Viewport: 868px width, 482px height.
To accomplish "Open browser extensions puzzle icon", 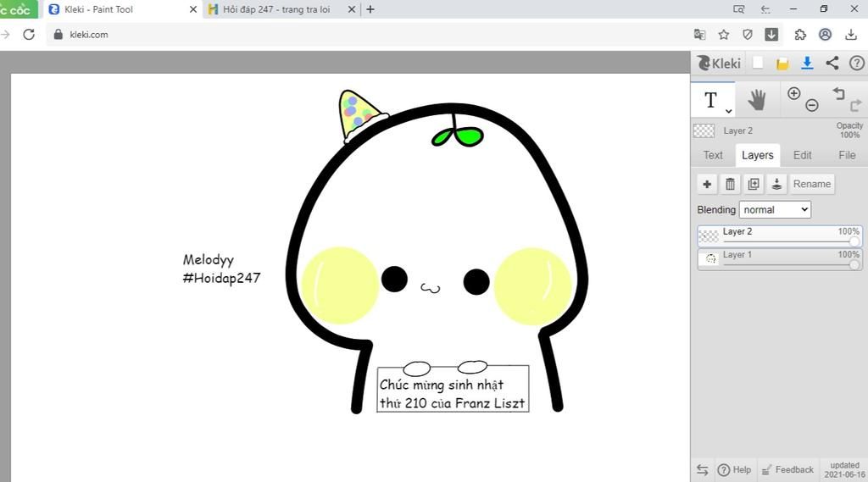I will [800, 35].
